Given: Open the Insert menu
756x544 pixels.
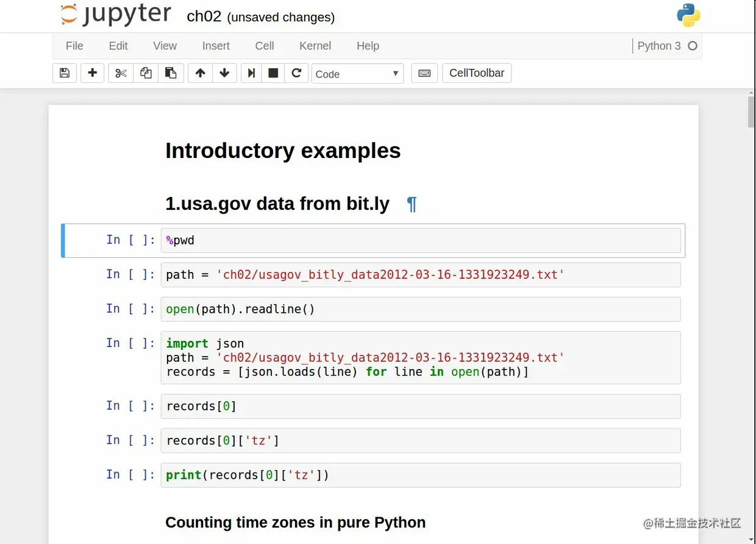Looking at the screenshot, I should click(216, 46).
